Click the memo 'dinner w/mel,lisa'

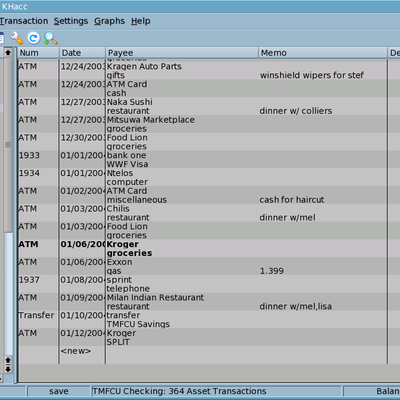[x=296, y=306]
